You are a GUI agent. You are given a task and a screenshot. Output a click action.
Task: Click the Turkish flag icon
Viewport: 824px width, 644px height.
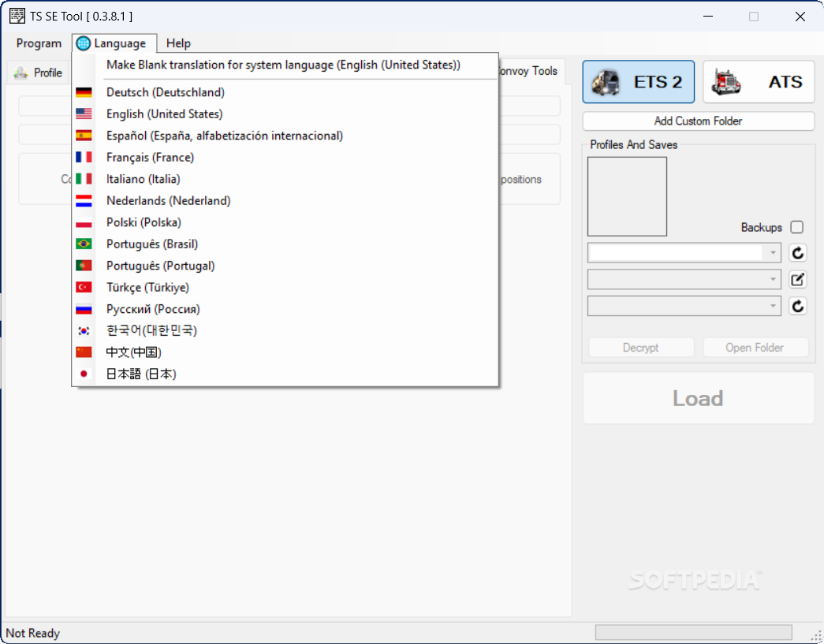(84, 288)
